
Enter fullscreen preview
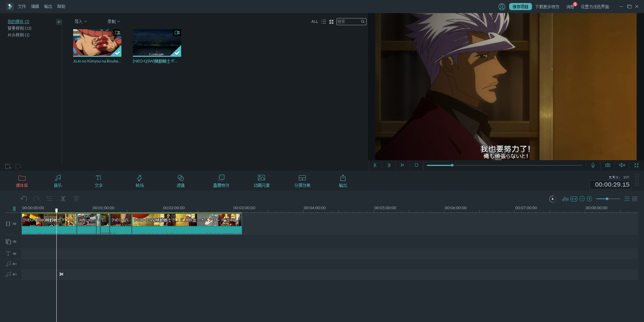pos(636,165)
